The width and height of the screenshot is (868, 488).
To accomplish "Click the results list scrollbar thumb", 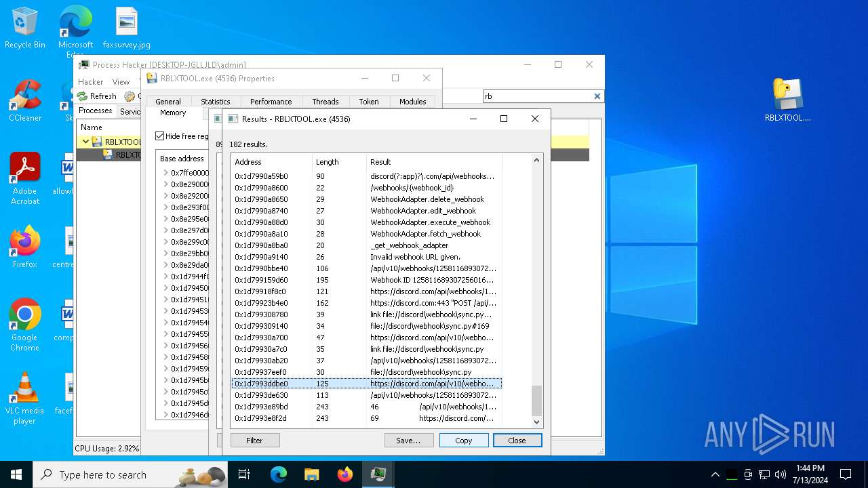I will pos(536,400).
